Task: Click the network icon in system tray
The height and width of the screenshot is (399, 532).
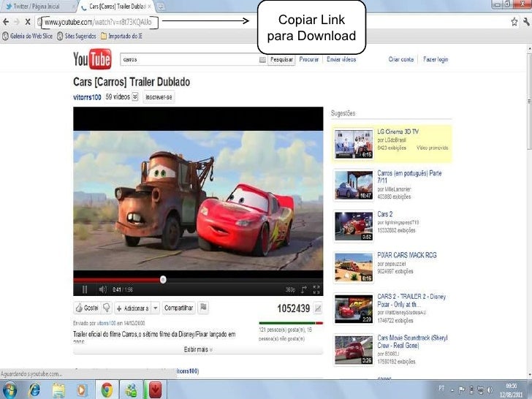Action: tap(481, 389)
